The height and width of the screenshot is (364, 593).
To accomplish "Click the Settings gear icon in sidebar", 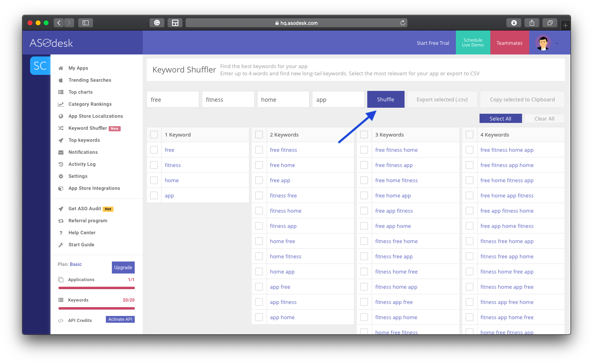I will 61,176.
